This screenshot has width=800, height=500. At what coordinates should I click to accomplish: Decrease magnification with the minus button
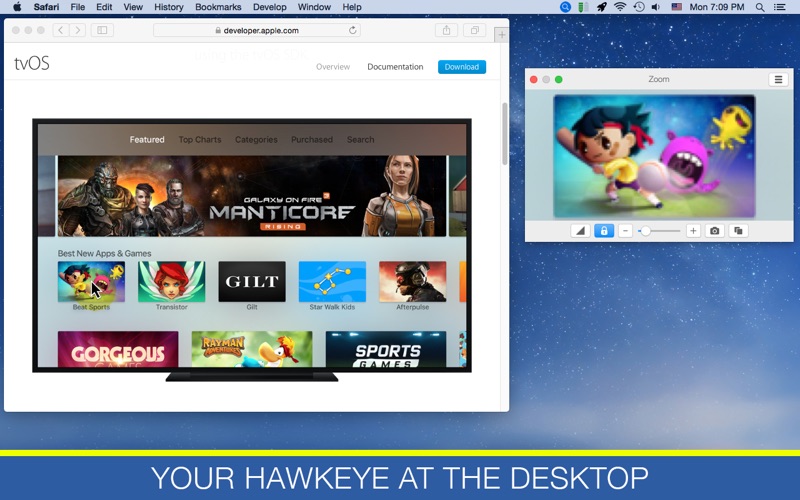[626, 231]
